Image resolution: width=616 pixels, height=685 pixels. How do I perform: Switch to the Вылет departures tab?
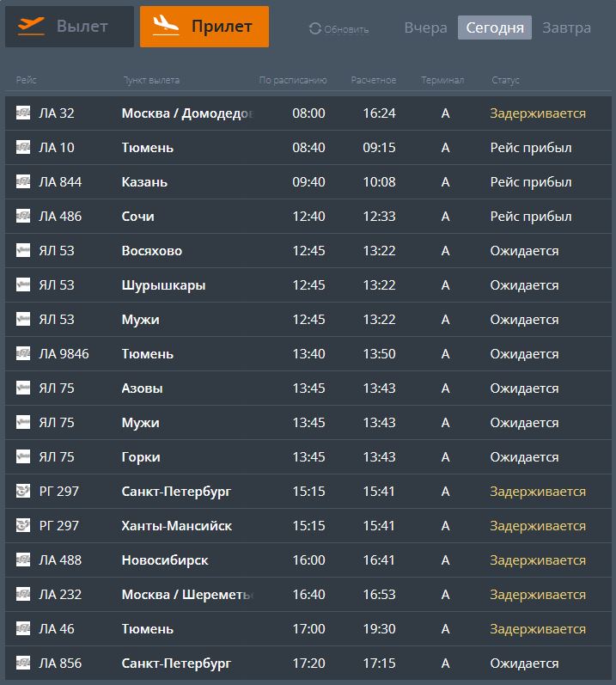(70, 27)
